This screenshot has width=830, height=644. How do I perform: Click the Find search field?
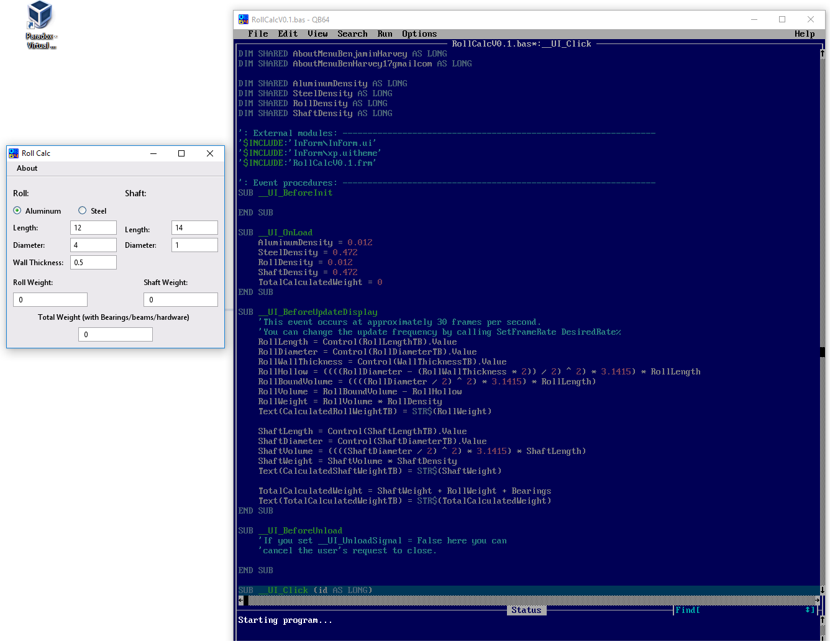[752, 610]
